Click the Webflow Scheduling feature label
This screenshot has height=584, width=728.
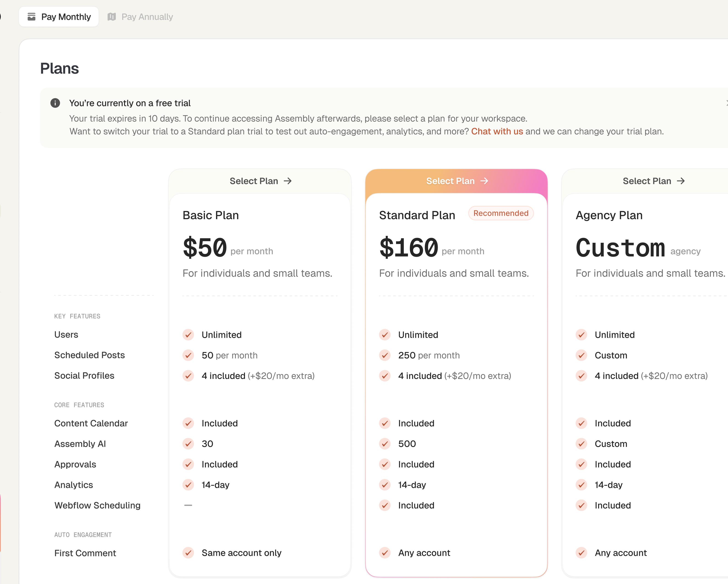point(97,505)
